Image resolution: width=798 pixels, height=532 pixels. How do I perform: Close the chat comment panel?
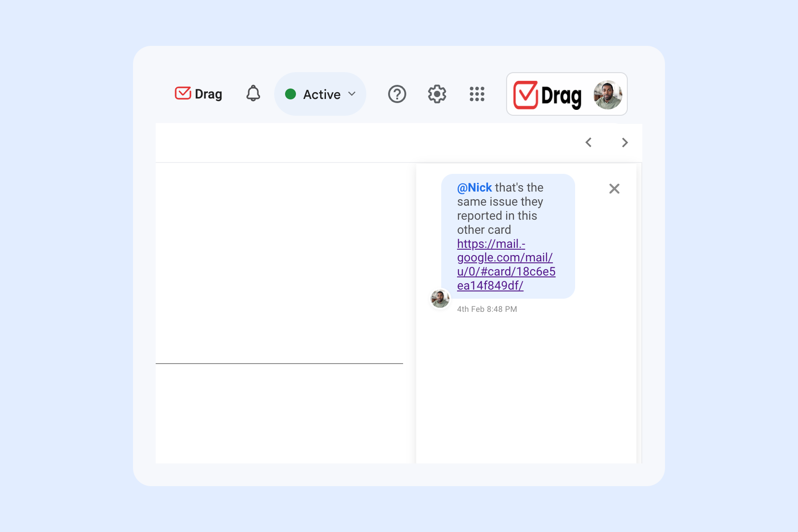pos(614,189)
